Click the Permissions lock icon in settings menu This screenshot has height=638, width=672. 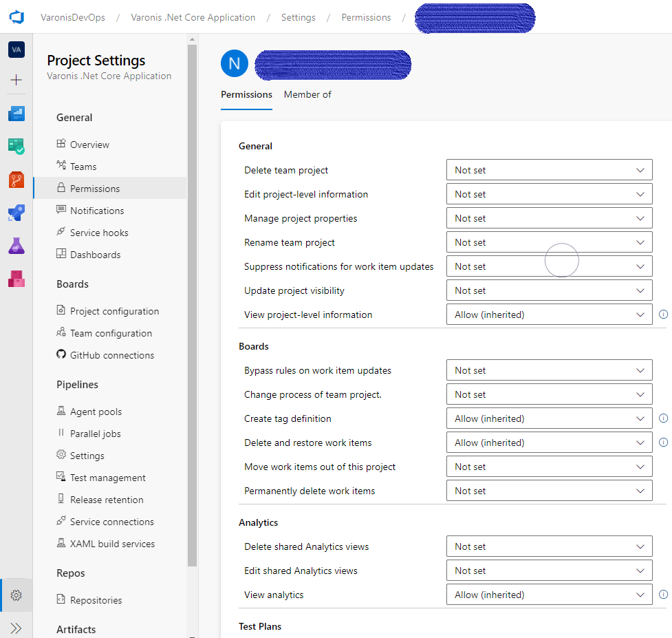[61, 187]
